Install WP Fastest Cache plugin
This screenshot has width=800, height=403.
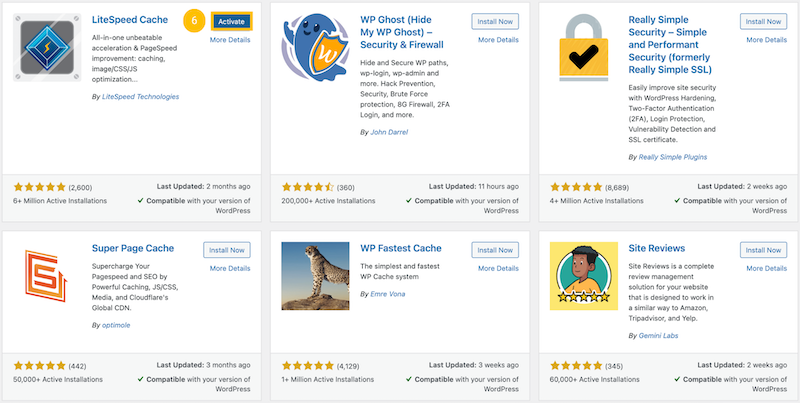[x=496, y=249]
